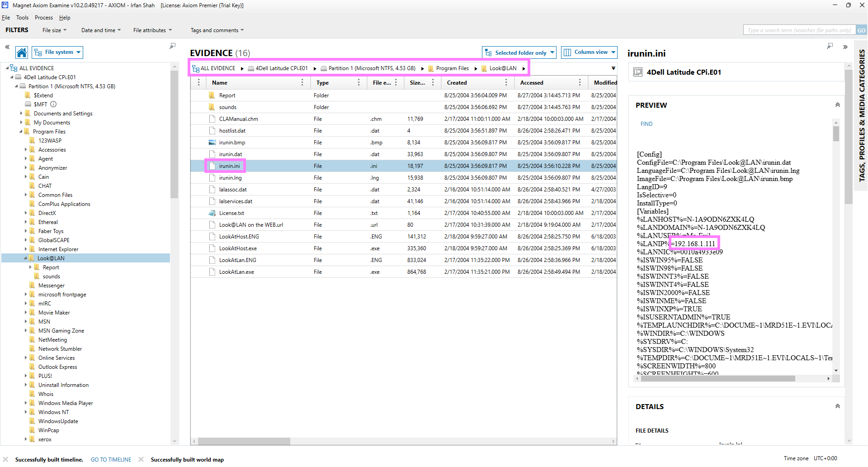This screenshot has width=868, height=467.
Task: Open Date and time filter dropdown
Action: 101,30
